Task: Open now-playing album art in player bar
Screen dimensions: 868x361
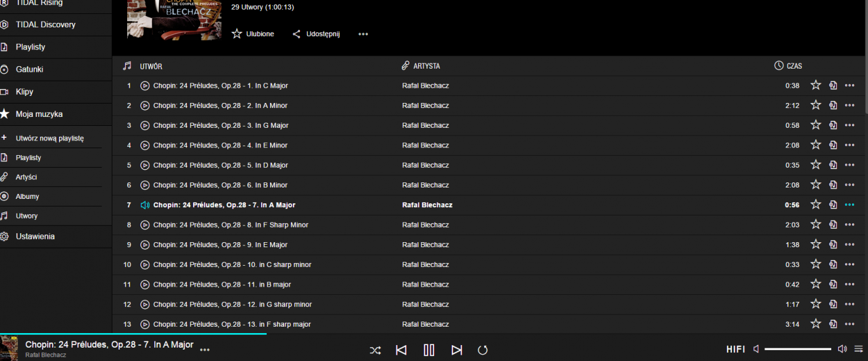Action: click(9, 348)
